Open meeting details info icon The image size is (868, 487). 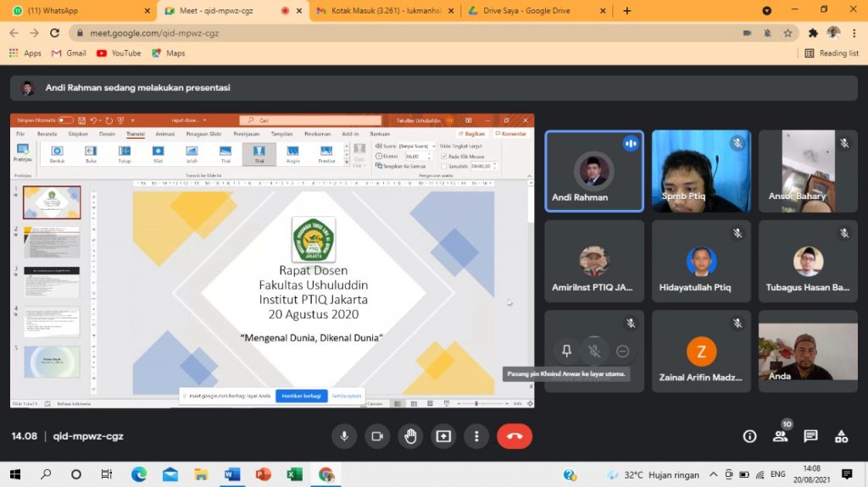749,436
